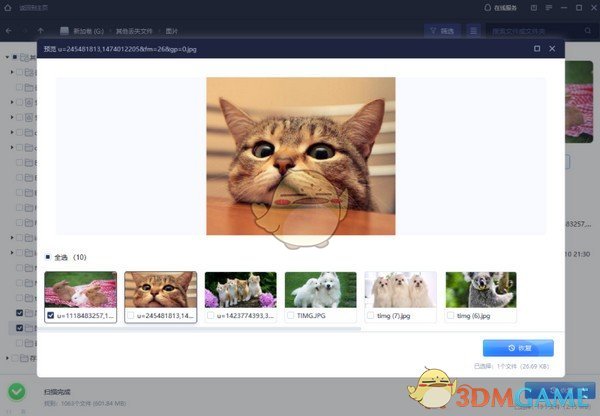Screen dimensions: 600x416
Task: Open the list view mode icon
Action: pos(474,31)
